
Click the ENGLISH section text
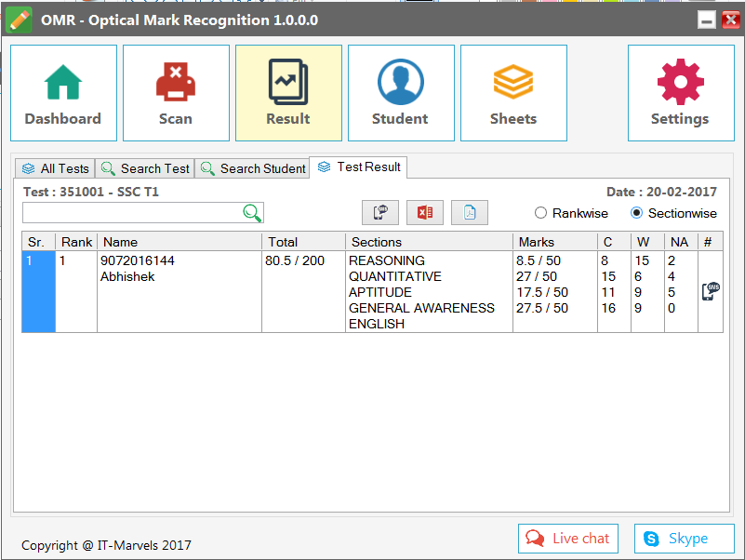[377, 324]
